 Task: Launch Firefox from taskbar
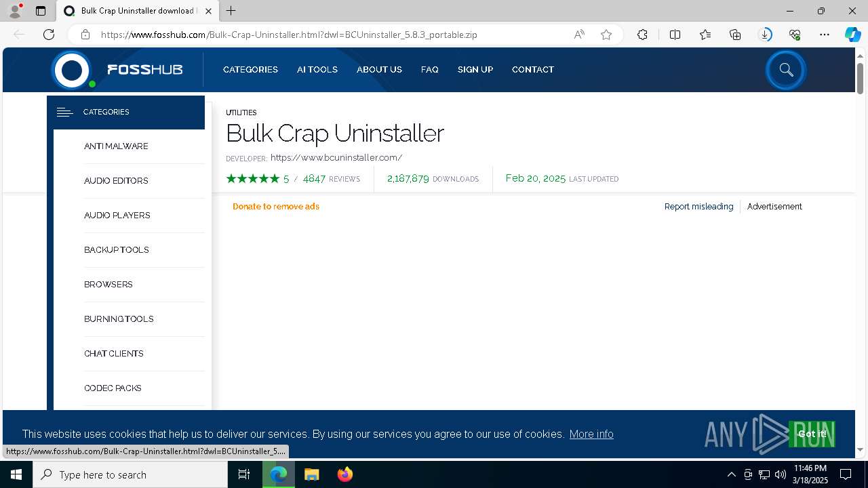(x=345, y=474)
